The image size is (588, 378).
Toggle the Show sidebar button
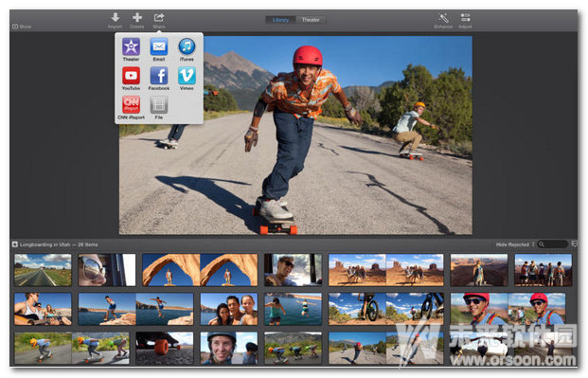point(22,27)
